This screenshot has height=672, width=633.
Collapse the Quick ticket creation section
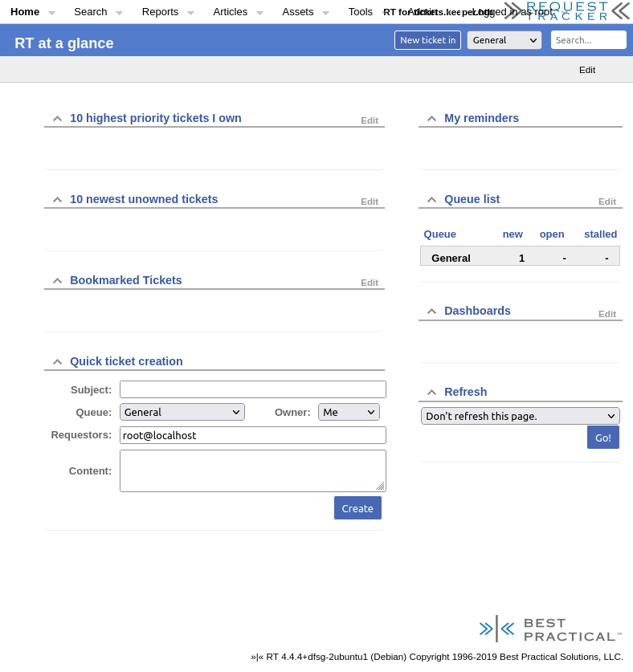pos(57,362)
